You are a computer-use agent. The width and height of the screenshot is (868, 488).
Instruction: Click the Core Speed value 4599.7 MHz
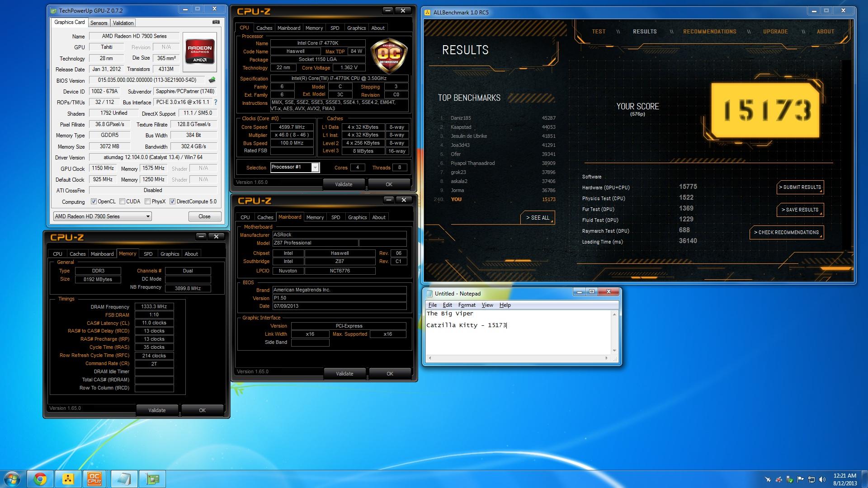(x=292, y=127)
